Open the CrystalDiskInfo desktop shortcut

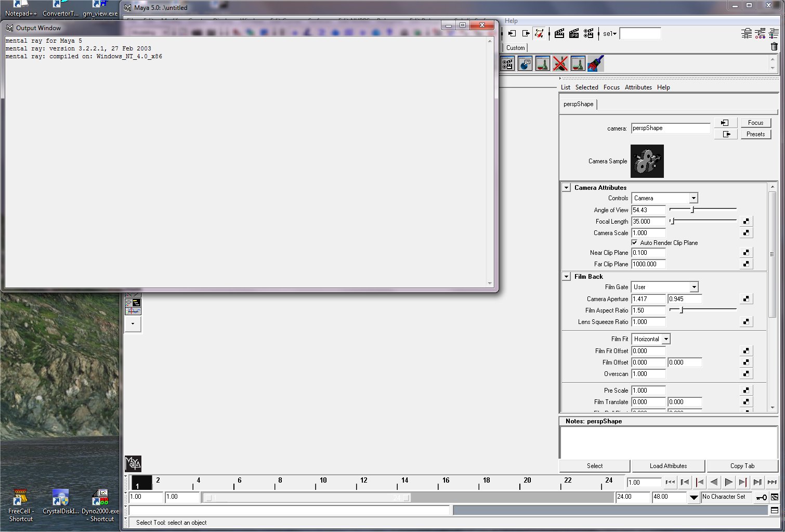tap(61, 502)
